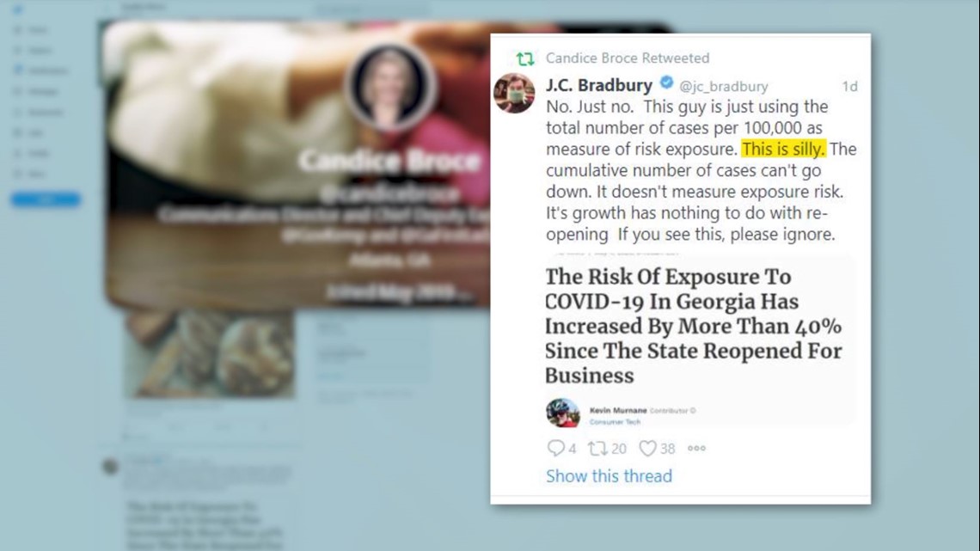Click the reply speech bubble icon
The height and width of the screenshot is (551, 980).
click(x=555, y=448)
